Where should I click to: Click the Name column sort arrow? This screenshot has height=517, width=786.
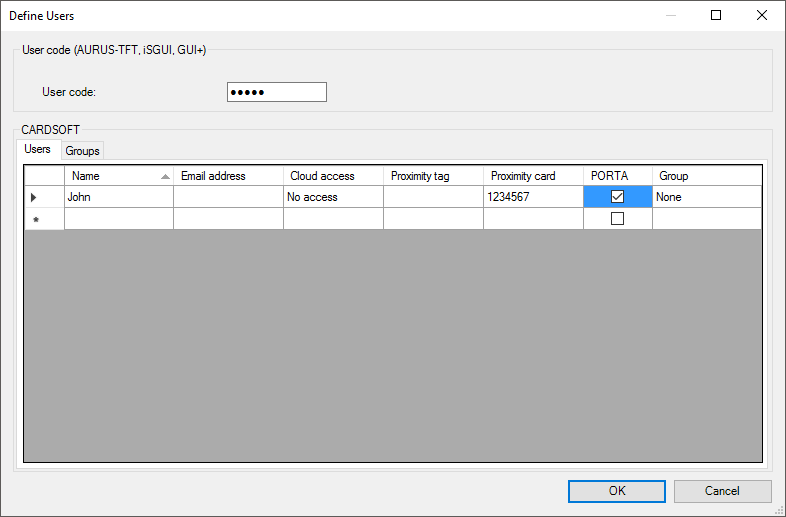coord(165,176)
